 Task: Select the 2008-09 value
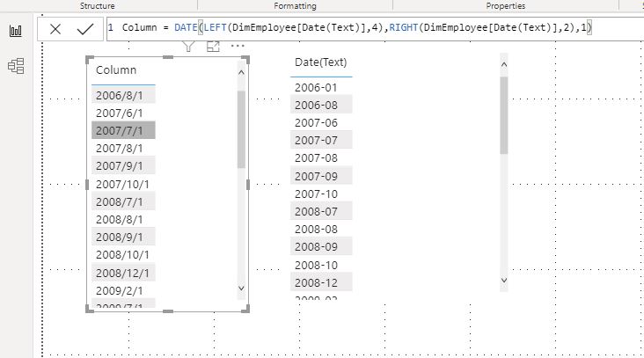pyautogui.click(x=321, y=247)
